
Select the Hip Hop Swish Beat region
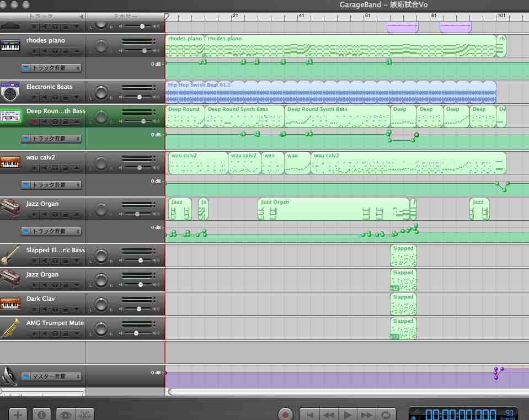(x=330, y=93)
